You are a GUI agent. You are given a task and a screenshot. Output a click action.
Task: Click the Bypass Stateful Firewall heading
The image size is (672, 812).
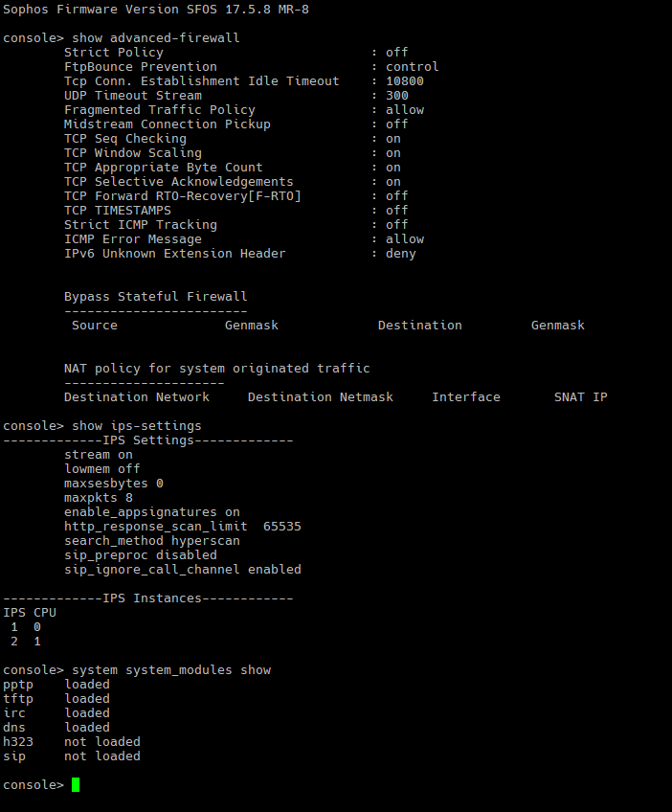click(156, 297)
